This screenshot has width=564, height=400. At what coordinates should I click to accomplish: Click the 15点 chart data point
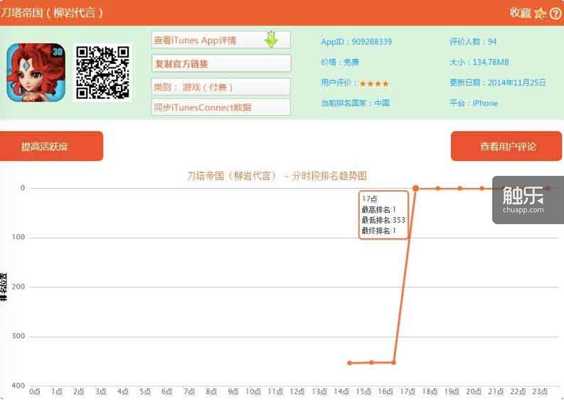[x=372, y=363]
